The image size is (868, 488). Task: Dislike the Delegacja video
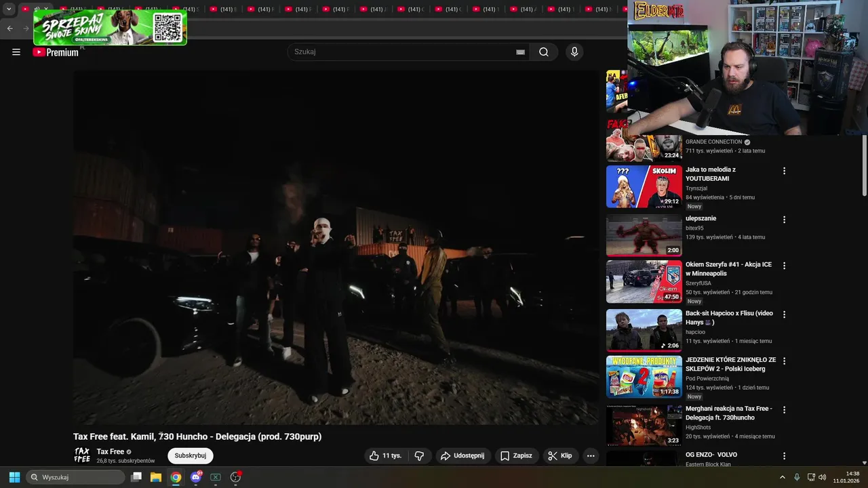click(x=419, y=456)
